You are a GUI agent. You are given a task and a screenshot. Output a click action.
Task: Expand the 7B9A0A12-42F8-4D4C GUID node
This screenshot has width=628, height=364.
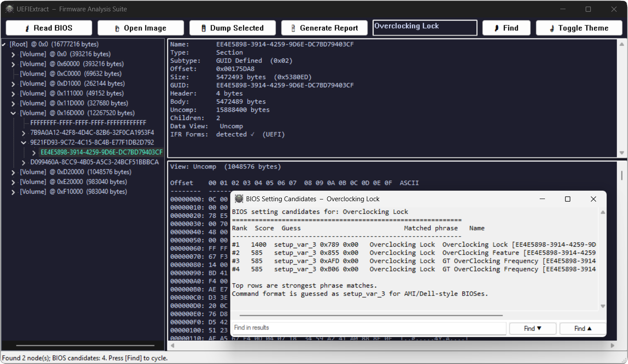pyautogui.click(x=24, y=133)
